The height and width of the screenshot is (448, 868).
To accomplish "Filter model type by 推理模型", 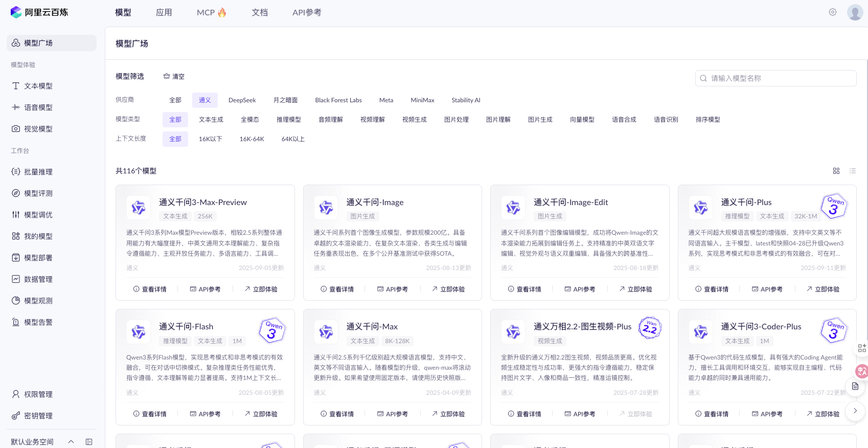I will (x=289, y=120).
